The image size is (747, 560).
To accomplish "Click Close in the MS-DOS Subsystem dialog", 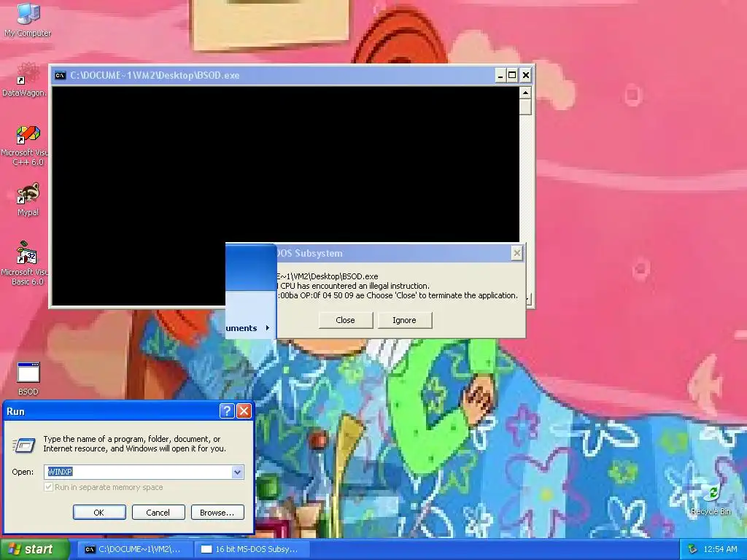I will 345,320.
